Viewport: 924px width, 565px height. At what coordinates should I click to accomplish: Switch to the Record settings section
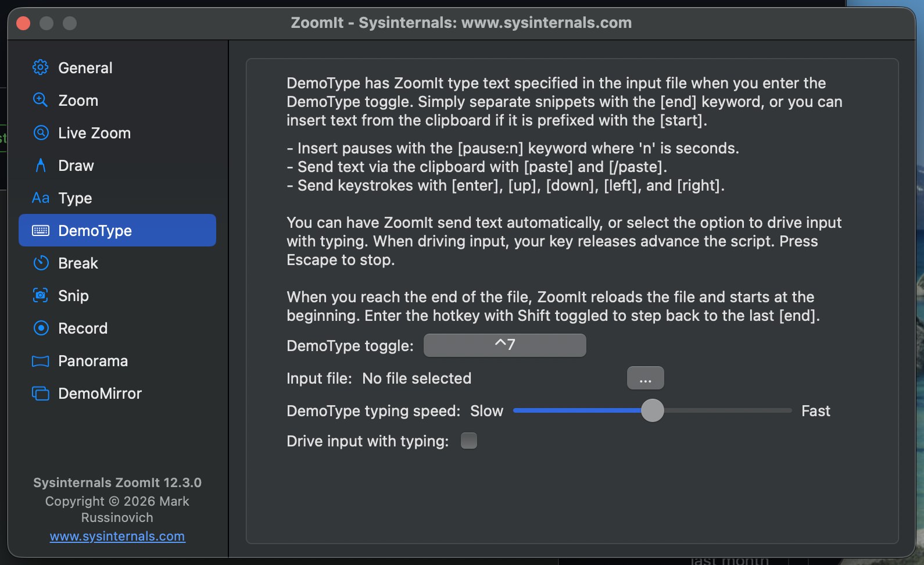(x=117, y=328)
